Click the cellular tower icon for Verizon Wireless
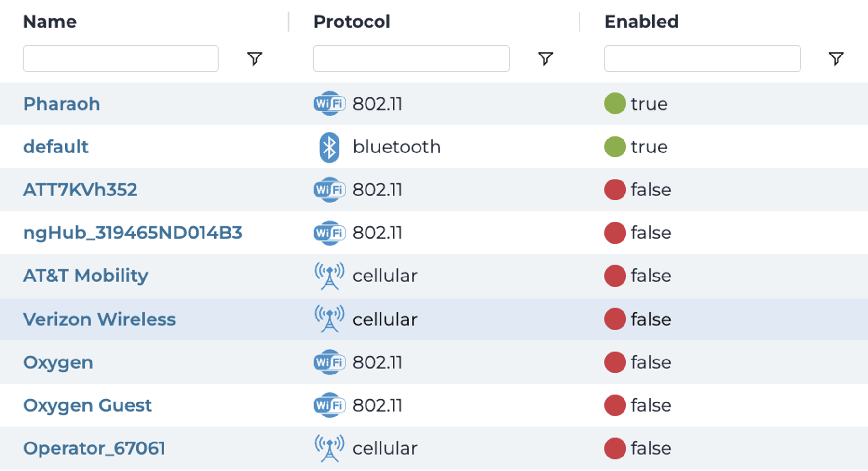The width and height of the screenshot is (868, 471). tap(329, 319)
